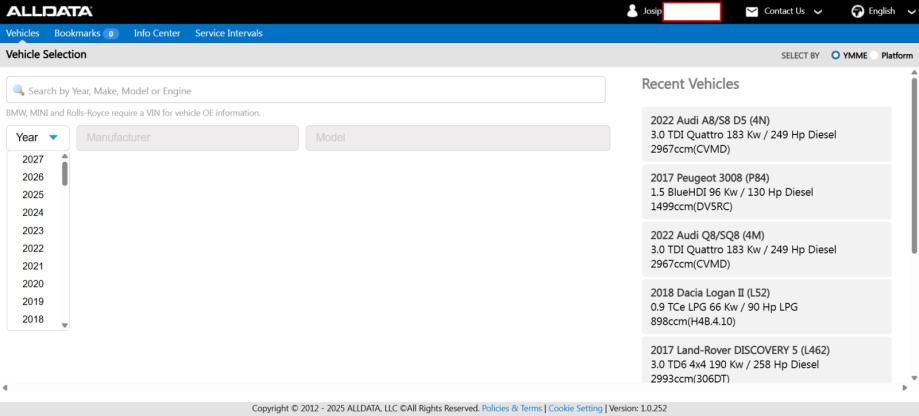Click the horizontal scroll-right arrow
919x416 pixels.
(x=904, y=388)
